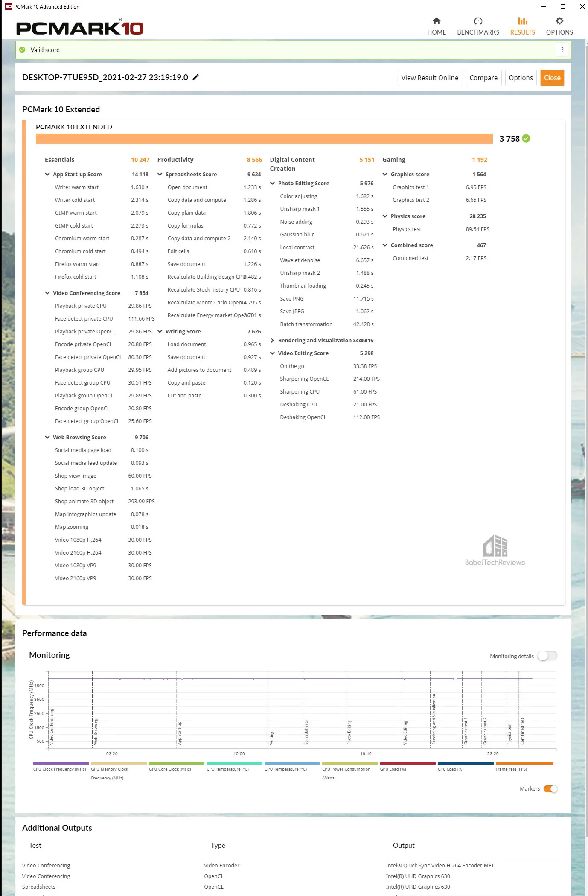This screenshot has height=896, width=588.
Task: Click the orange Close button
Action: click(552, 78)
